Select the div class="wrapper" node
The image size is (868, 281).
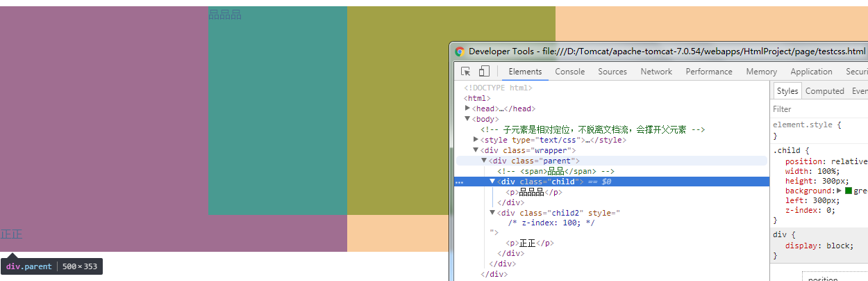(528, 150)
